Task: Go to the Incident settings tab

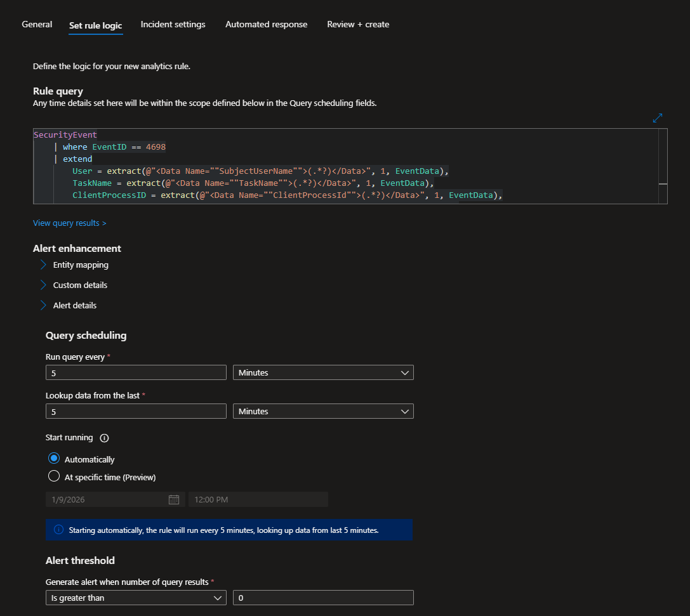Action: 173,24
